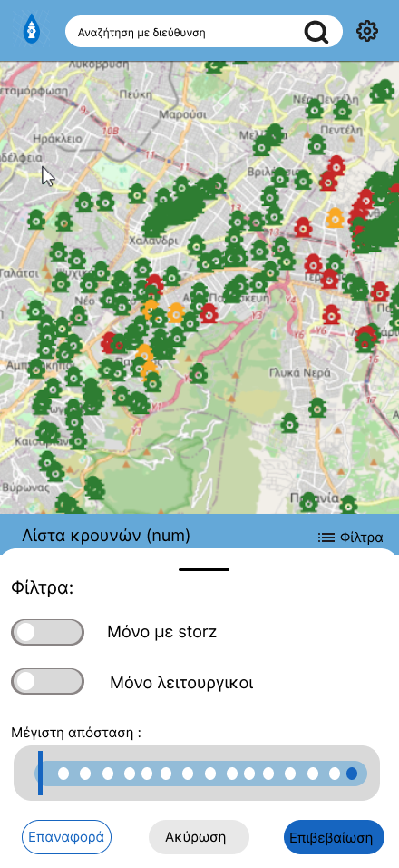
Task: Select the orange hydrant marker south of Πεντέλη
Action: pos(335,218)
